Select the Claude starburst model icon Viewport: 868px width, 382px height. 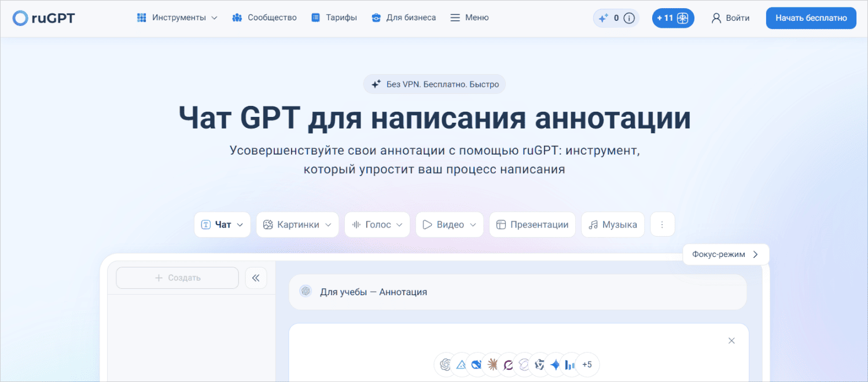pos(493,365)
